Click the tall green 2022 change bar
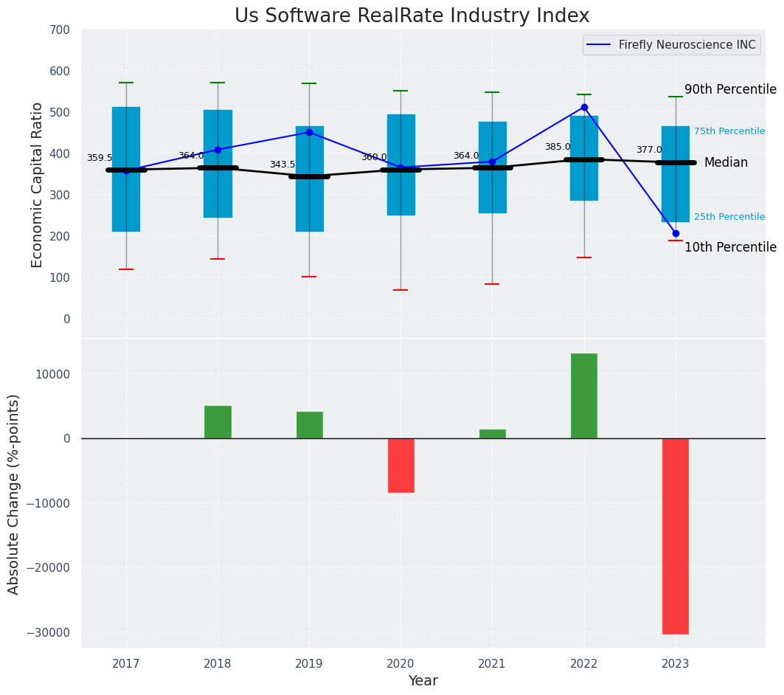The width and height of the screenshot is (784, 695). coord(584,396)
